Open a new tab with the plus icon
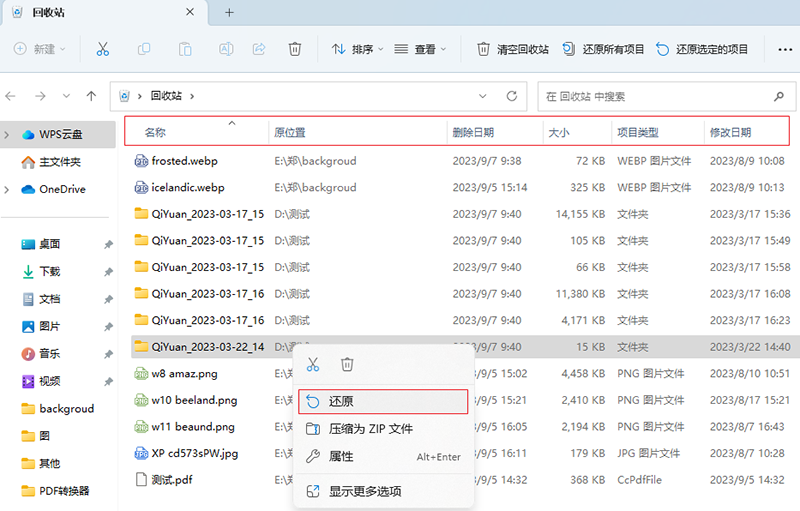 (230, 12)
